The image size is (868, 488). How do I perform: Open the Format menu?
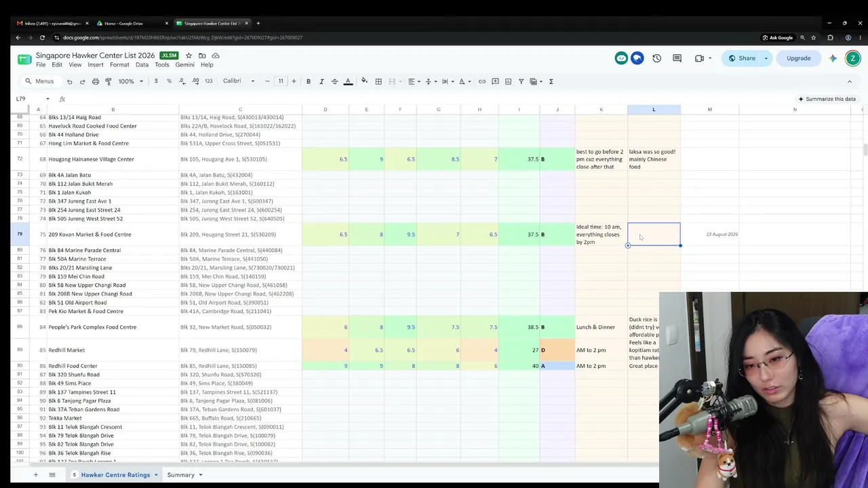pyautogui.click(x=119, y=65)
